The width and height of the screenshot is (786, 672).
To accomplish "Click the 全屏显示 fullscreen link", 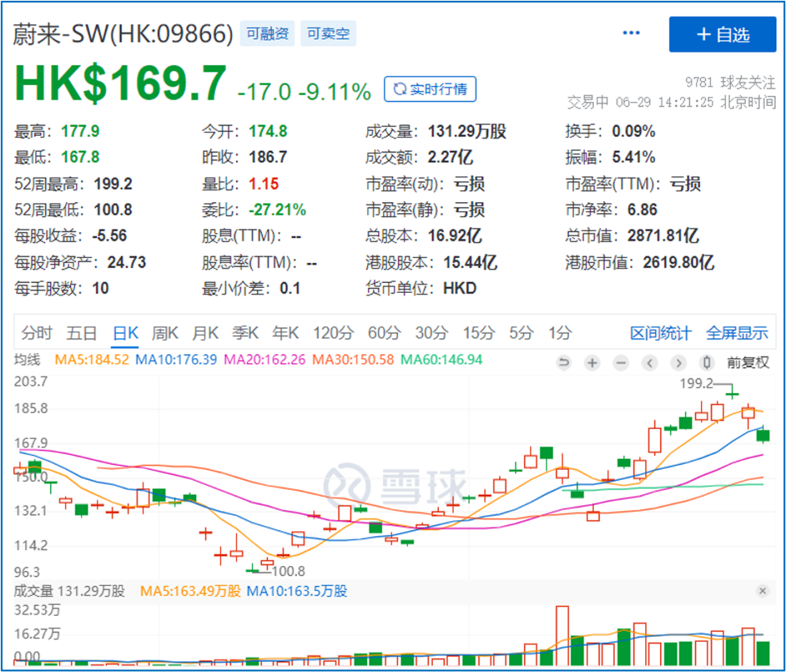I will (x=737, y=333).
